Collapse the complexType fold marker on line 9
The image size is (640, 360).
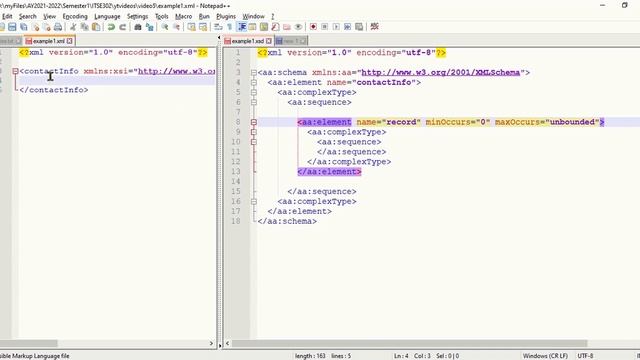pos(254,132)
